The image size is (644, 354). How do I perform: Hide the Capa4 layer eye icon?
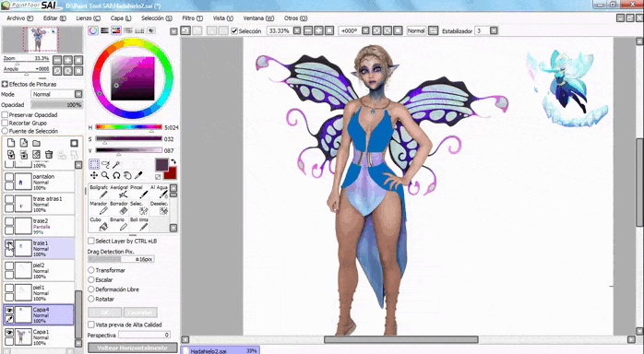click(9, 311)
